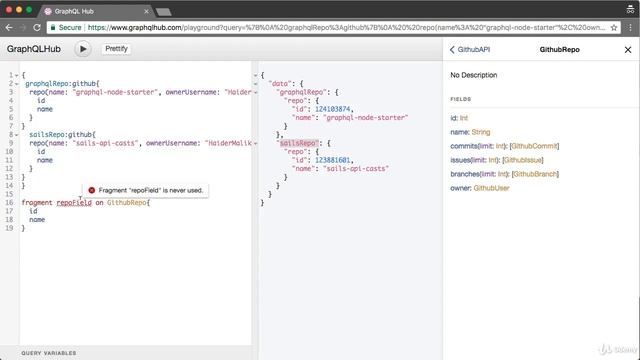Image resolution: width=640 pixels, height=360 pixels.
Task: Click the branches field in docs
Action: click(465, 174)
